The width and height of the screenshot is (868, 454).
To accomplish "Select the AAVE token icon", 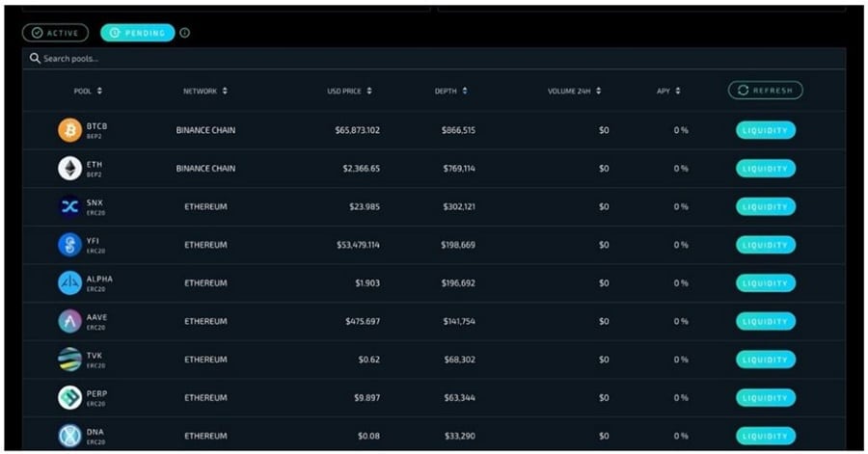I will coord(69,321).
